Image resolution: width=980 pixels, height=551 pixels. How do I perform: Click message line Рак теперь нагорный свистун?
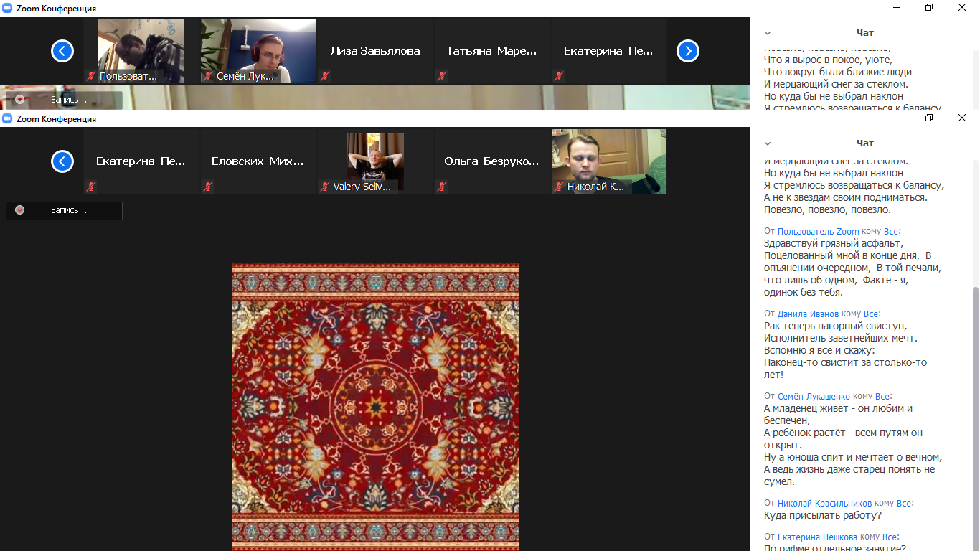click(x=835, y=326)
